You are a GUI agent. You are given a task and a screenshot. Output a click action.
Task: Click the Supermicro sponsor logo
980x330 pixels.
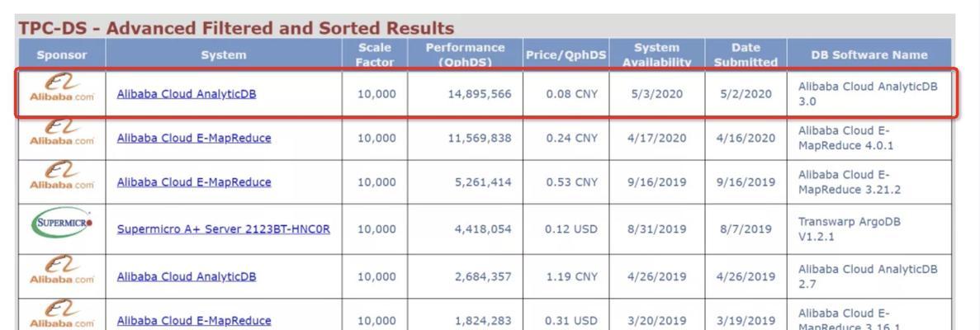click(x=62, y=223)
